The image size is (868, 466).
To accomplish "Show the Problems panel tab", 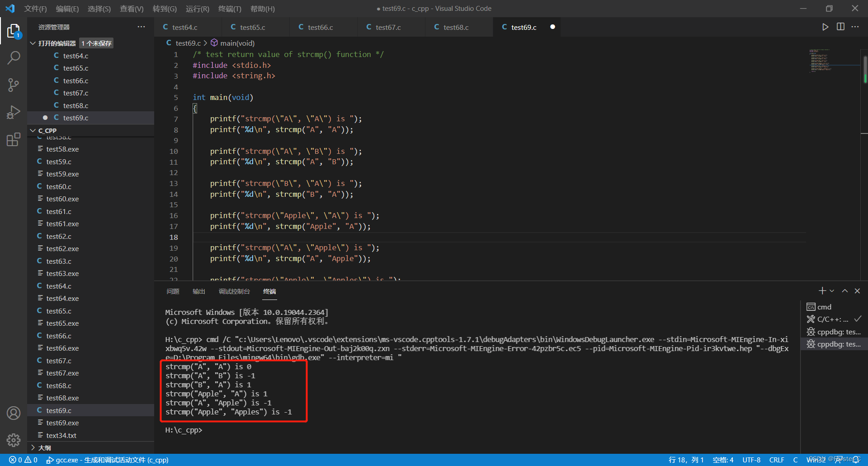I will [x=173, y=291].
